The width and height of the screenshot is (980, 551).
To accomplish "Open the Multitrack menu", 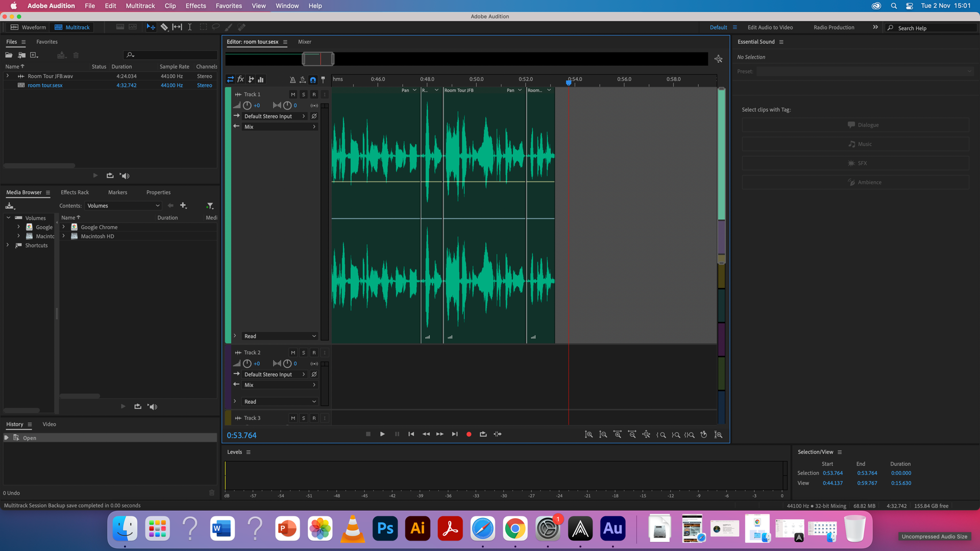I will [x=140, y=6].
